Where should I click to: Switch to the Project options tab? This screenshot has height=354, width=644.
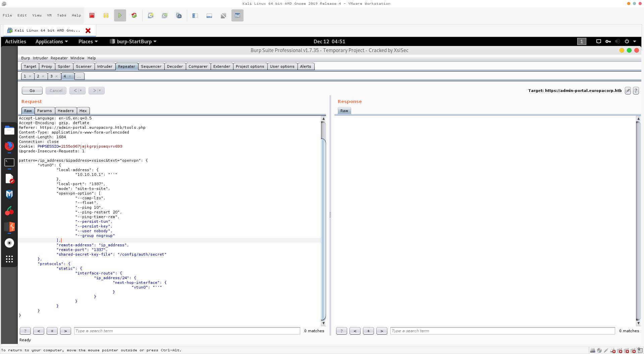pos(250,66)
